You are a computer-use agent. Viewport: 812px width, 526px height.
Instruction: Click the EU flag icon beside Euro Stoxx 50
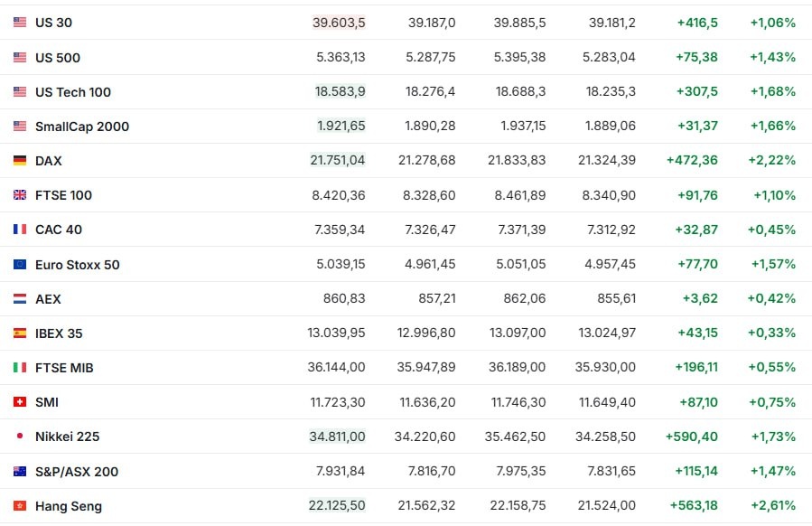tap(20, 265)
